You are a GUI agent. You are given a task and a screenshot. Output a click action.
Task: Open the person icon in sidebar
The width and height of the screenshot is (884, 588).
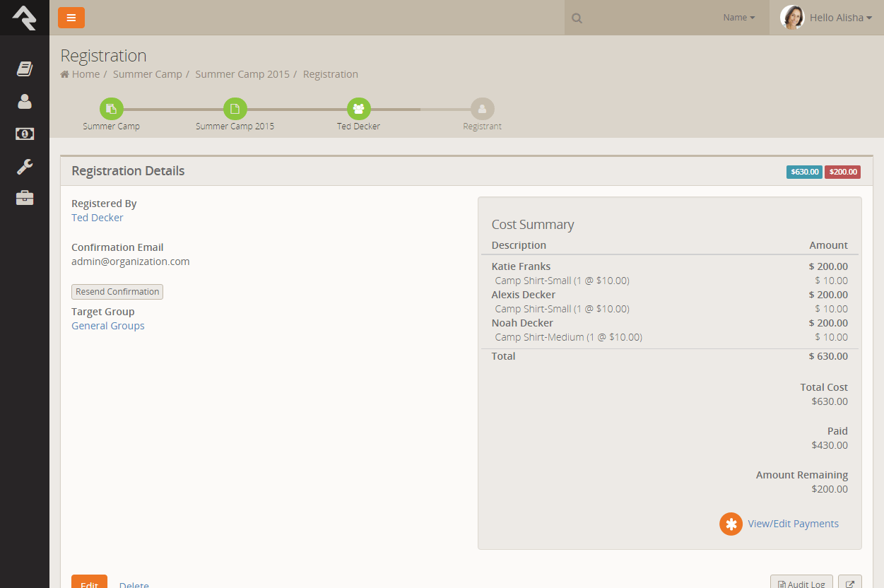click(25, 101)
